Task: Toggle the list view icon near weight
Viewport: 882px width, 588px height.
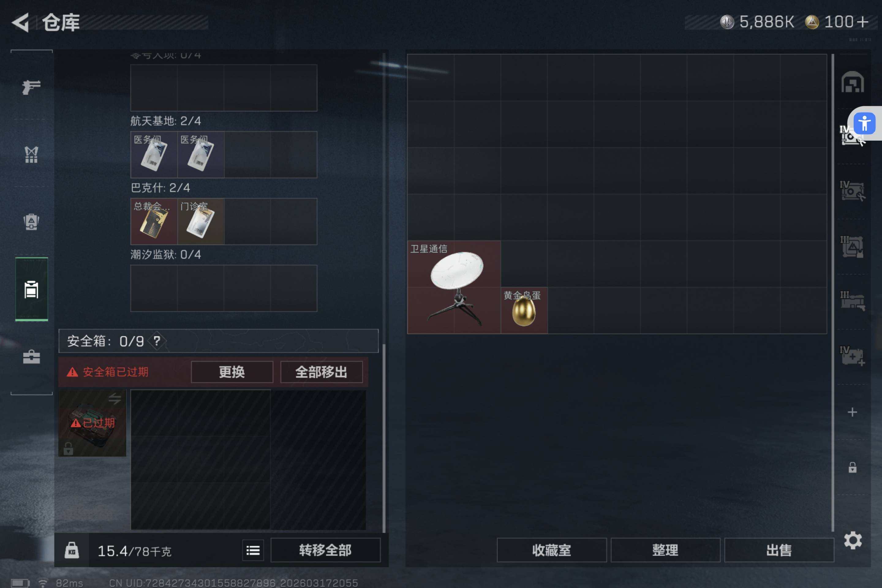Action: [253, 550]
